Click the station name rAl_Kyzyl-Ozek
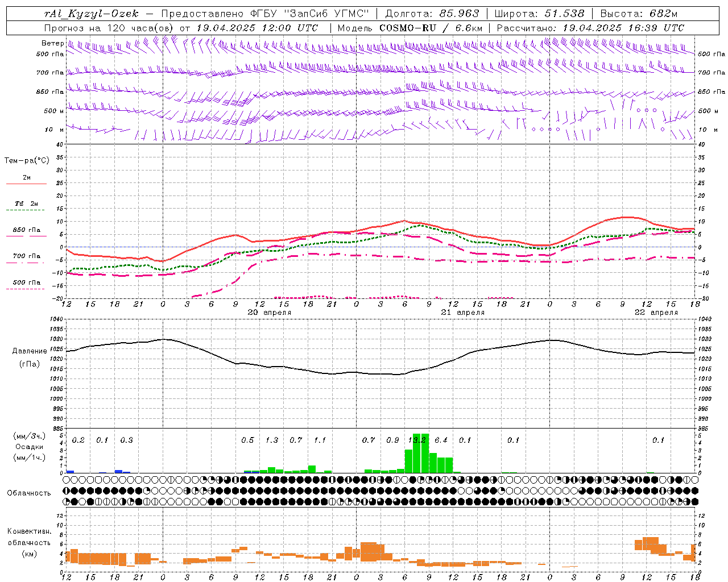Screen dimensions: 728x582 [x=92, y=14]
